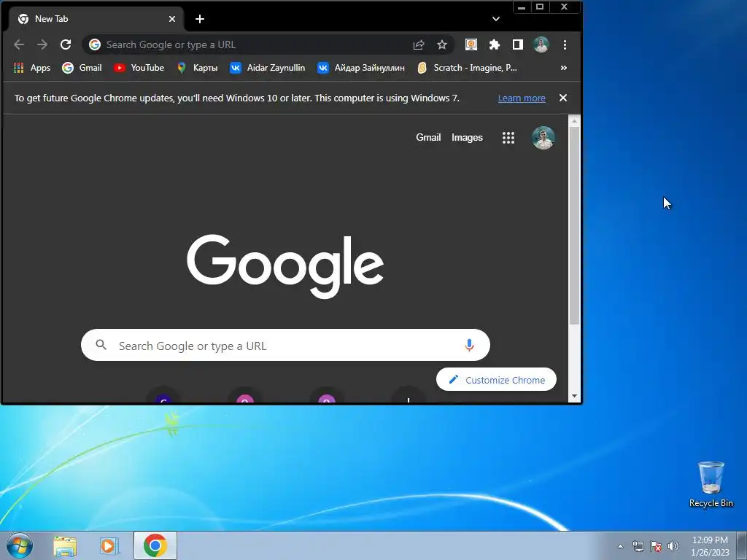Click into the Google search box
This screenshot has height=560, width=747.
285,345
